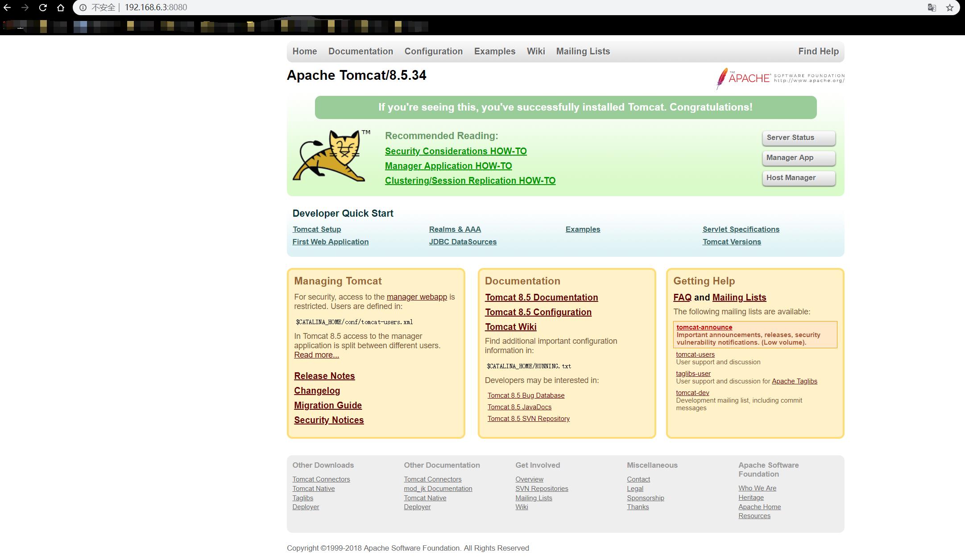Open the translate page icon
The image size is (965, 560).
(x=932, y=8)
